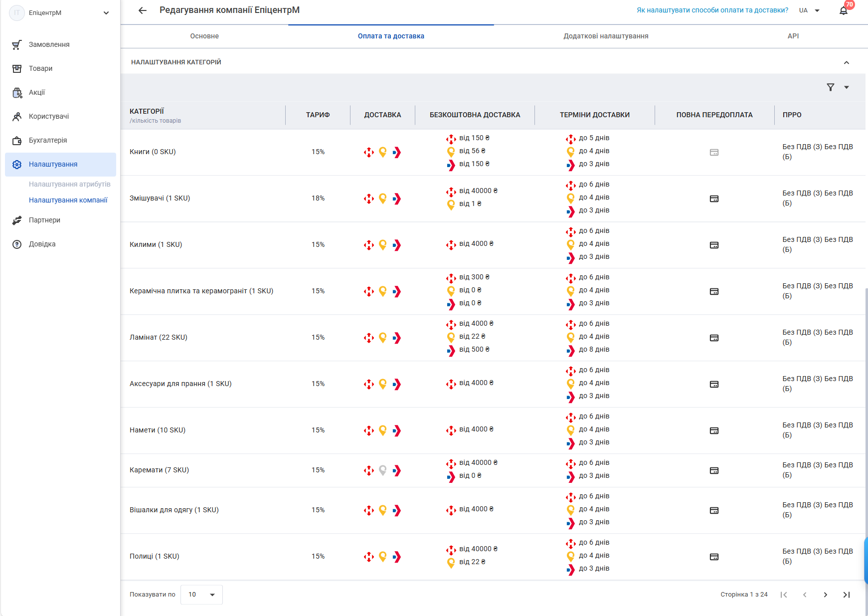Toggle full prepayment card for Змішувачі
Screen dimensions: 868x616
(x=714, y=199)
